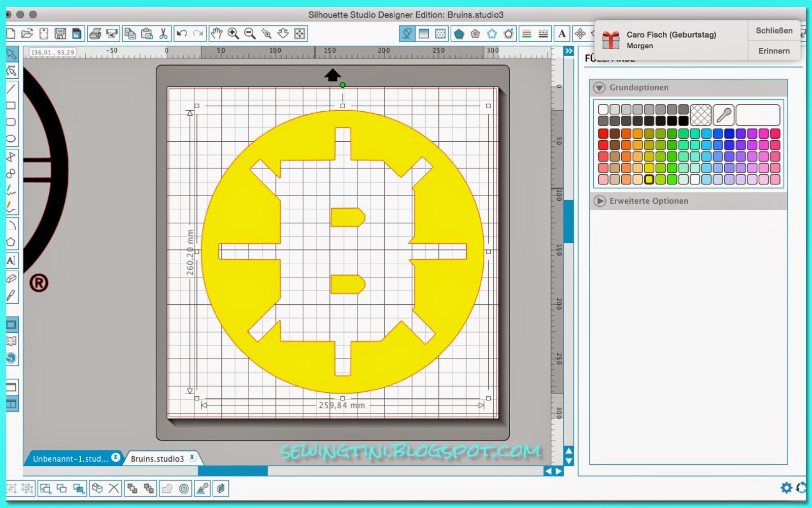This screenshot has width=812, height=508.
Task: Close the Bruins.studio3 document tab
Action: tap(192, 457)
